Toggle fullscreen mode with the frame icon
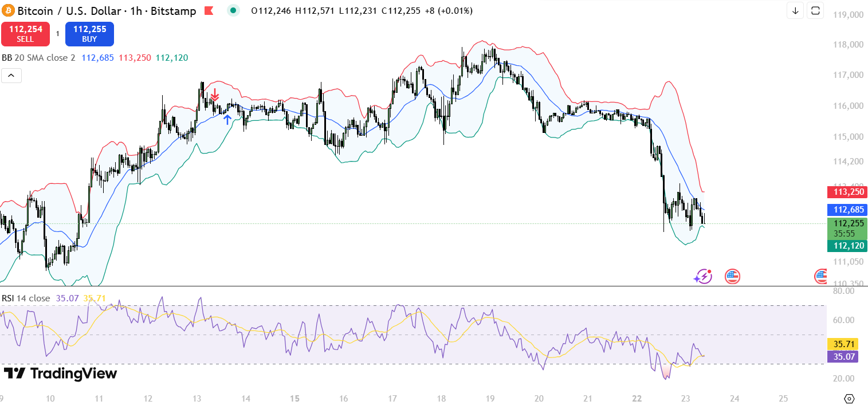The width and height of the screenshot is (868, 405). [815, 10]
